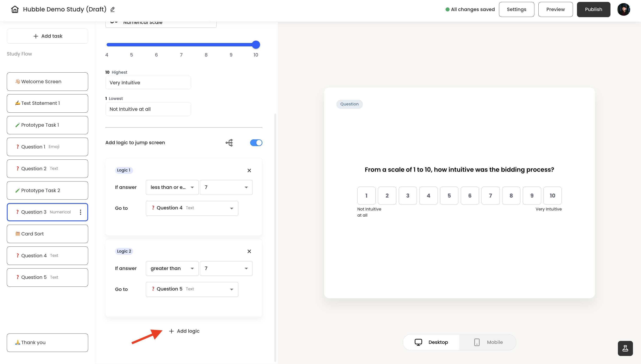Select Card Sort in study flow
Screen dimensions: 641x364
coord(47,234)
